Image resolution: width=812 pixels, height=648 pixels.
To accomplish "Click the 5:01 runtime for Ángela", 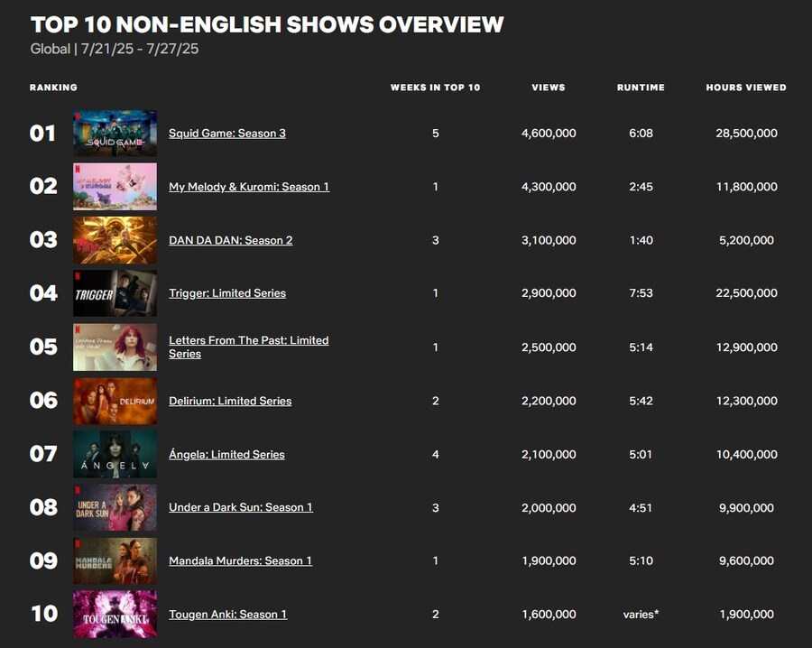I will pos(641,454).
